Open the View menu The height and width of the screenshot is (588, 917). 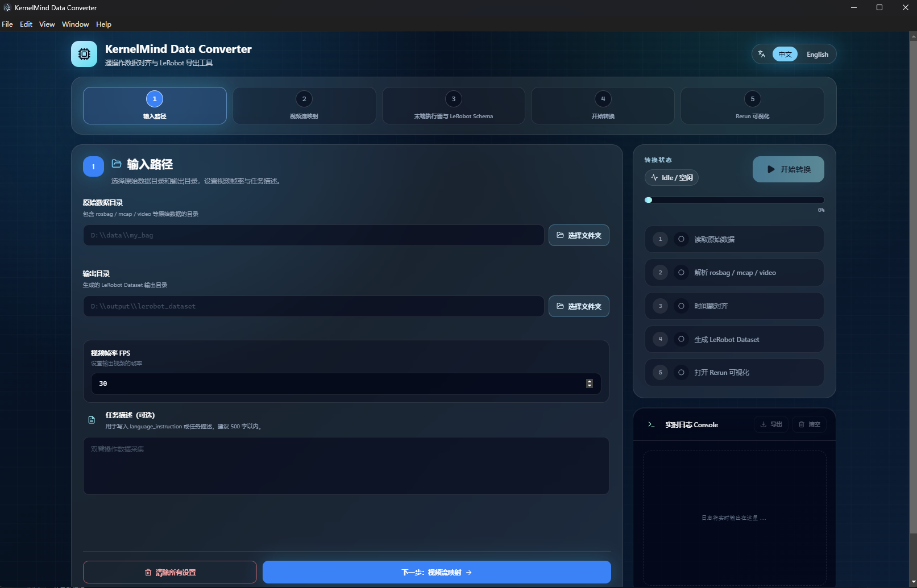pos(47,24)
